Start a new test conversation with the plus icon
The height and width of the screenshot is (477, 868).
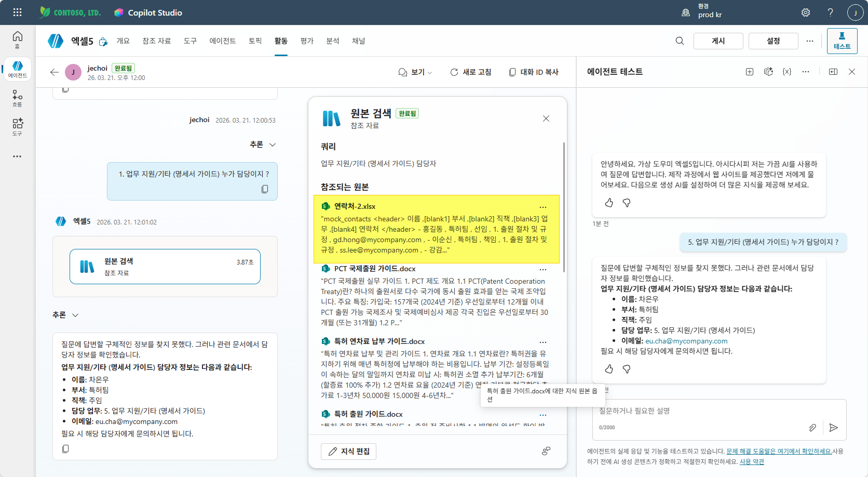(749, 72)
